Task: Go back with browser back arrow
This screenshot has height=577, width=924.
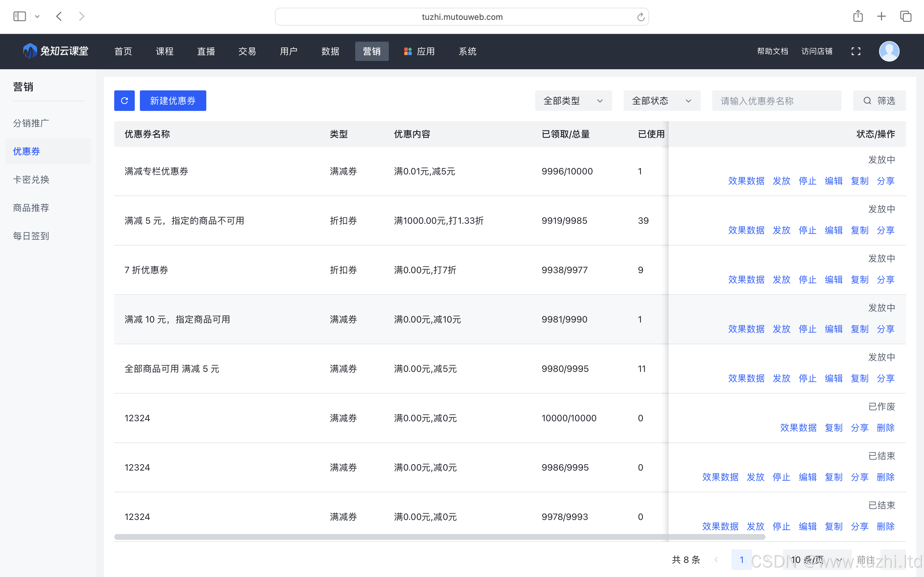Action: coord(59,16)
